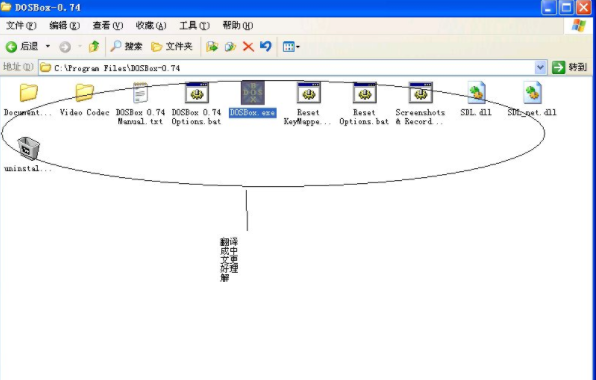
Task: Expand the Back button history arrow
Action: click(48, 46)
